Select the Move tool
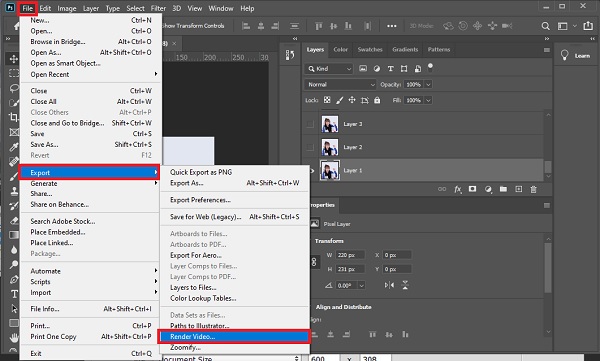The image size is (600, 361). pos(14,59)
